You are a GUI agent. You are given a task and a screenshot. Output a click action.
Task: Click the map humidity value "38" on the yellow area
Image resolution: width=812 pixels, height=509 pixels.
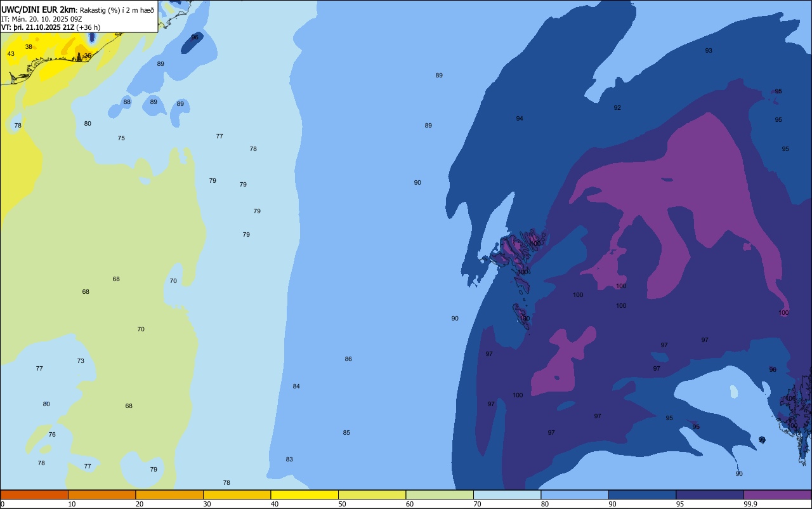click(x=29, y=46)
